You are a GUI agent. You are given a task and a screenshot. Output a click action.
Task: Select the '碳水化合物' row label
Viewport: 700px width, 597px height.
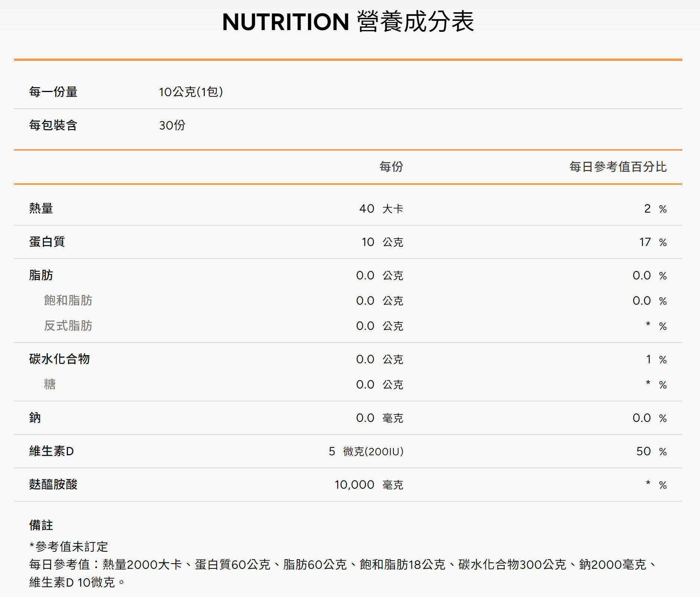pyautogui.click(x=59, y=359)
